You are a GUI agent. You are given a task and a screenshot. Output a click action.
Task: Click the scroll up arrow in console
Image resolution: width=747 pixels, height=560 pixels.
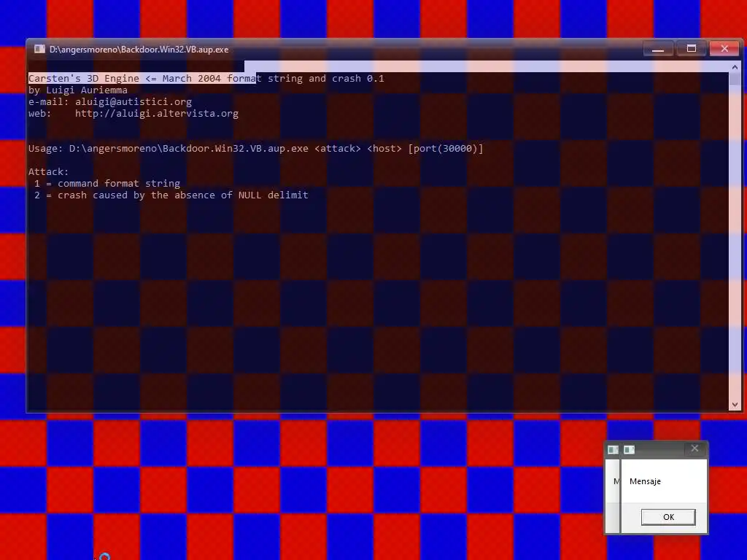click(x=735, y=67)
